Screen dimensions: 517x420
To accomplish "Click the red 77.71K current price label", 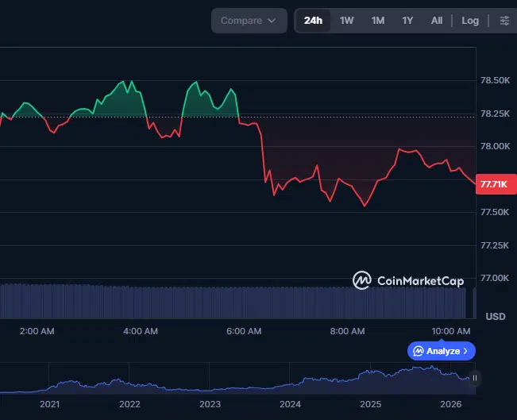I will 494,184.
